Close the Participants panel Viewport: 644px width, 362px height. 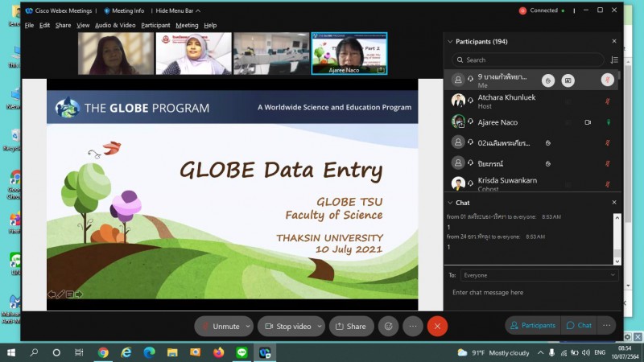click(x=614, y=41)
